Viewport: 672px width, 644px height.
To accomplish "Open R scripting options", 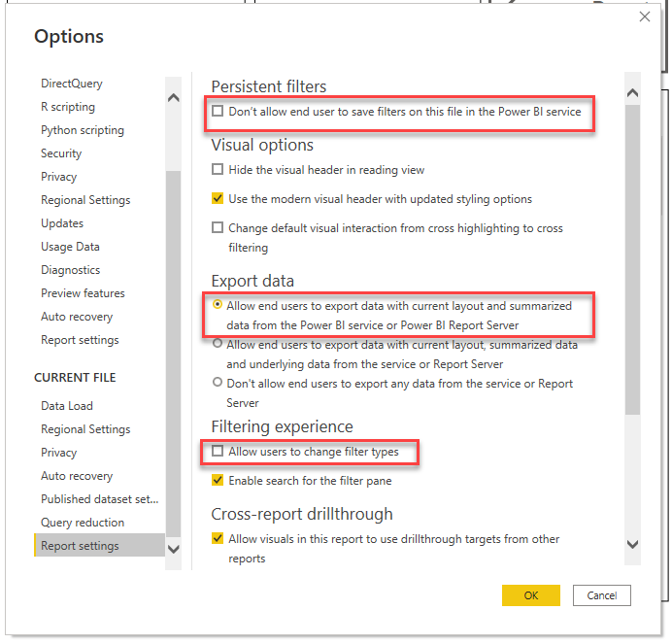I will tap(68, 106).
